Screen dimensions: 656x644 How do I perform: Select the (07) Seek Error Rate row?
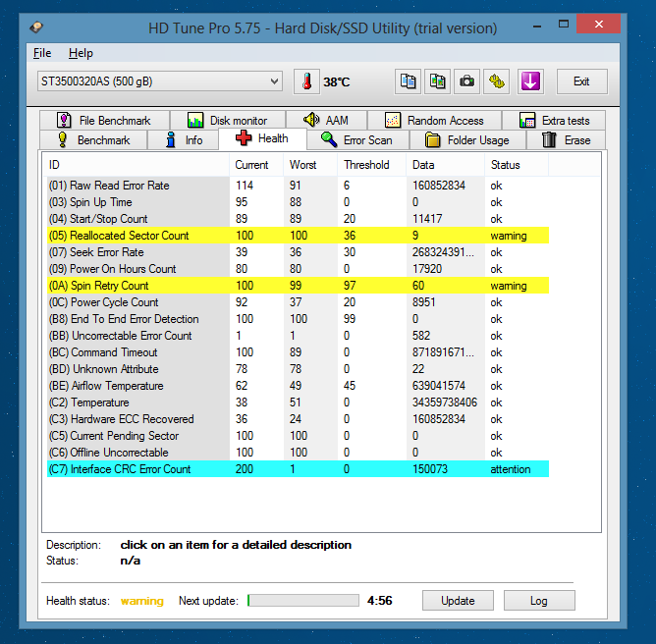(x=298, y=252)
